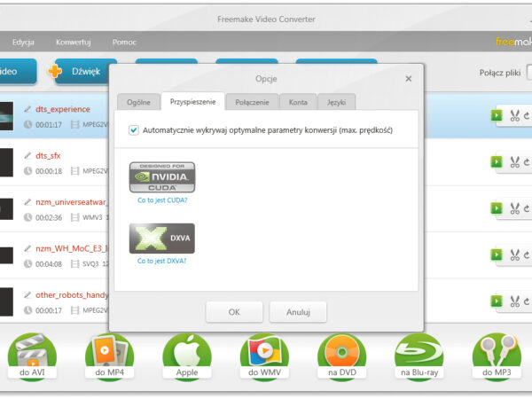Open the Konwertuj menu
The height and width of the screenshot is (399, 532).
coord(73,42)
